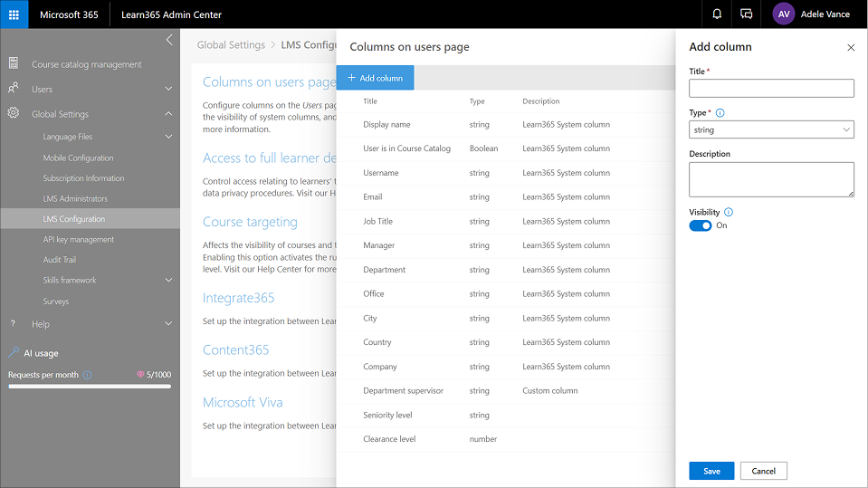Viewport: 868px width, 488px height.
Task: Collapse the left sidebar with the arrow icon
Action: tap(169, 40)
